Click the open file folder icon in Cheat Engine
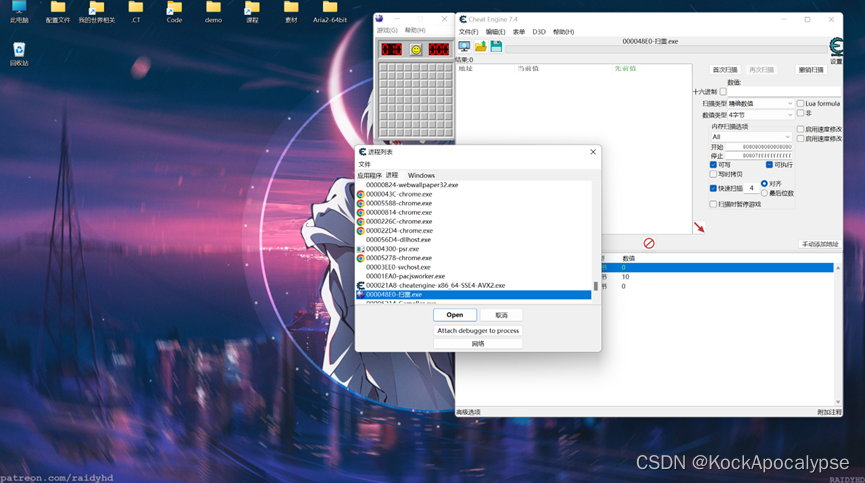The image size is (865, 483). [480, 46]
